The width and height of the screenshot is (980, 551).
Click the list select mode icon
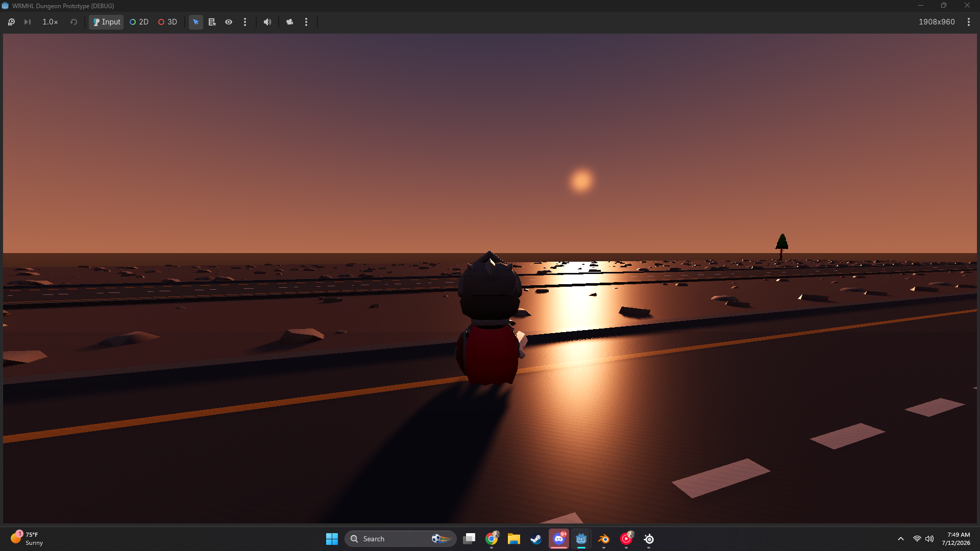click(x=212, y=22)
